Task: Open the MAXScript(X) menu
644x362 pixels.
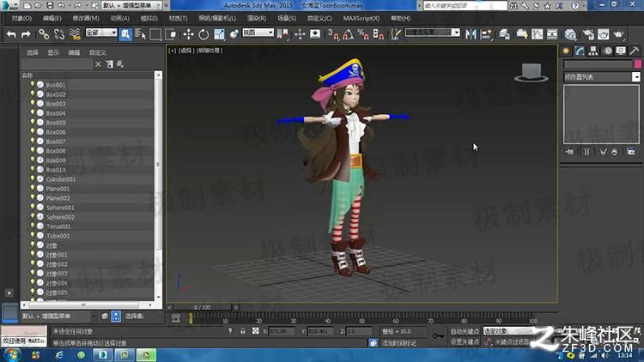Action: click(361, 18)
